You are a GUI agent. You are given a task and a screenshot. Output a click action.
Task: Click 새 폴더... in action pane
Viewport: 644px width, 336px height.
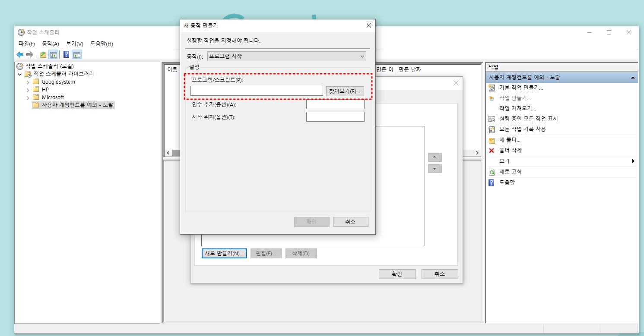(510, 140)
